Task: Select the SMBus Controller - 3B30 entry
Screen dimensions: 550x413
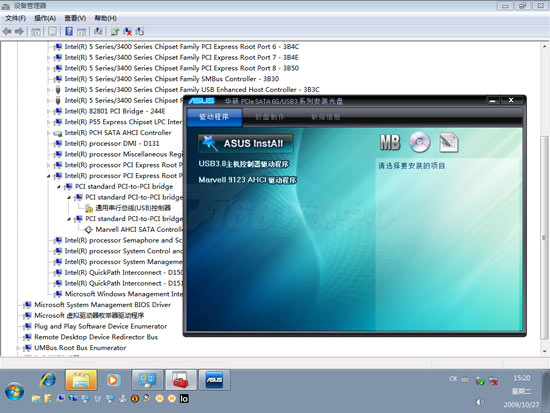Action: point(172,79)
